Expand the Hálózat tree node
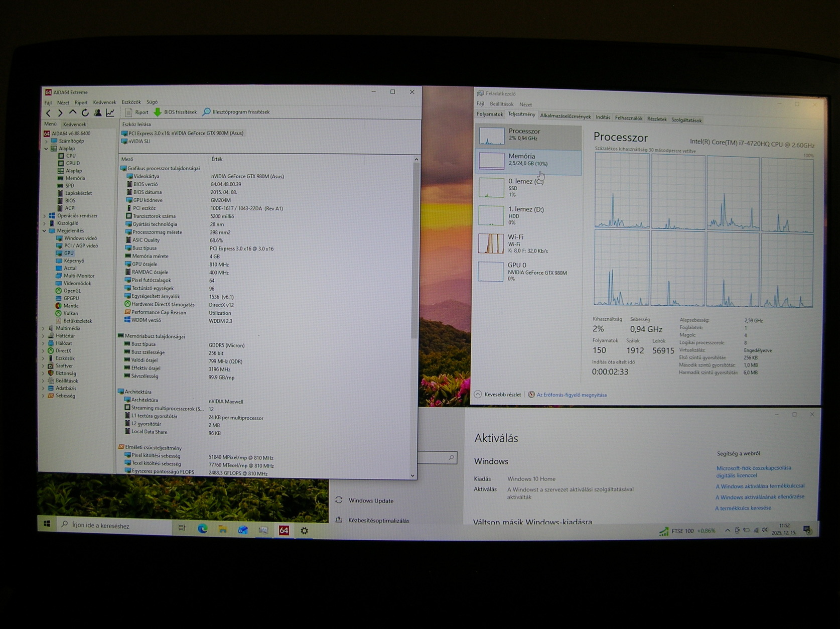The width and height of the screenshot is (840, 629). click(x=44, y=344)
